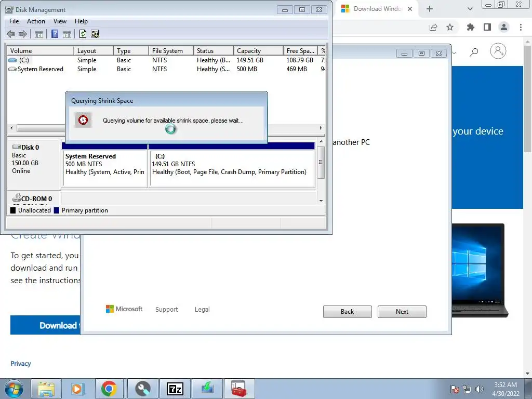Click the Action Center flag tray icon

[x=454, y=389]
